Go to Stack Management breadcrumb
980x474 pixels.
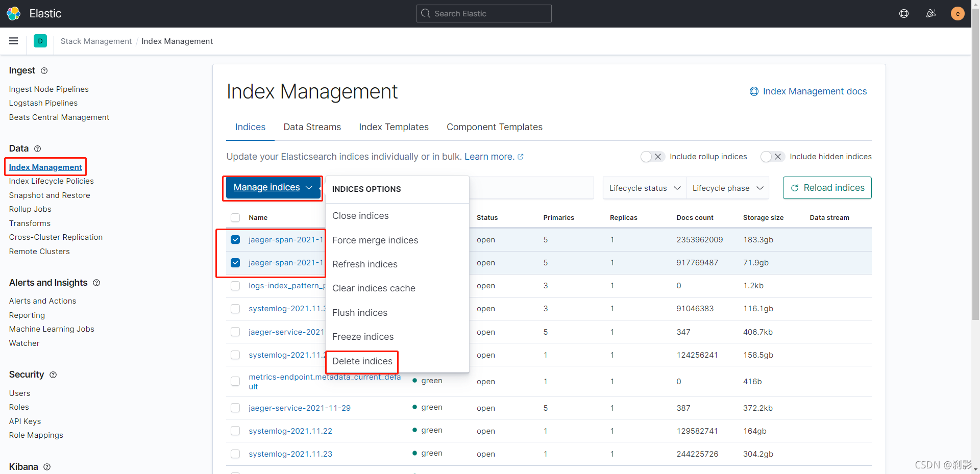[x=96, y=41]
